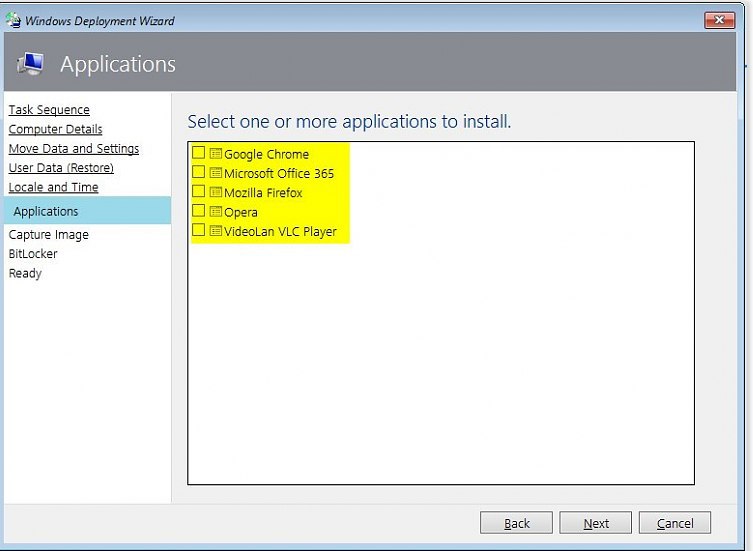Go to Locale and Time step

53,187
